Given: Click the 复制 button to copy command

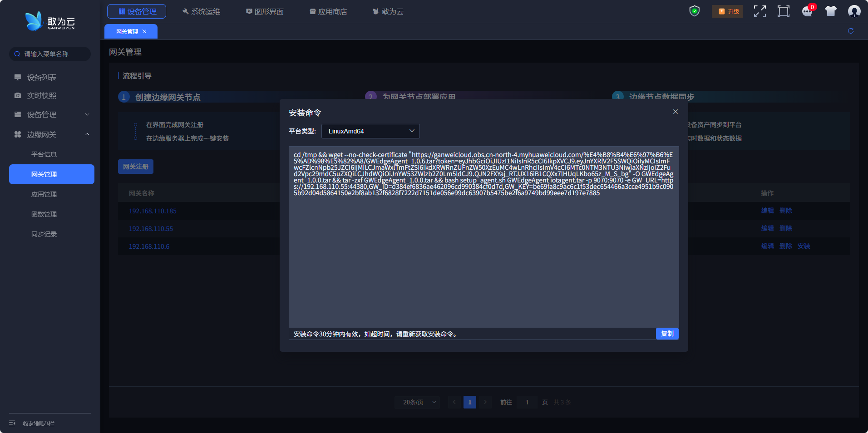Looking at the screenshot, I should click(667, 334).
